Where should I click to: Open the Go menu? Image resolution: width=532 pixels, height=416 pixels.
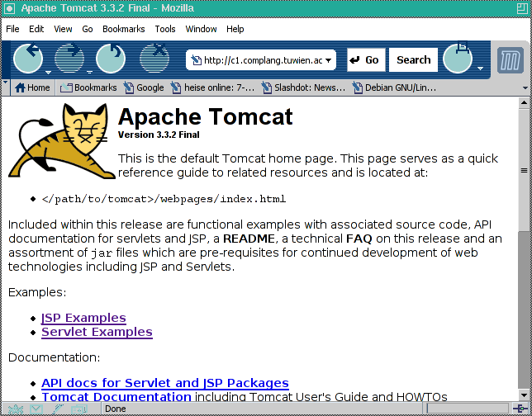pos(88,29)
